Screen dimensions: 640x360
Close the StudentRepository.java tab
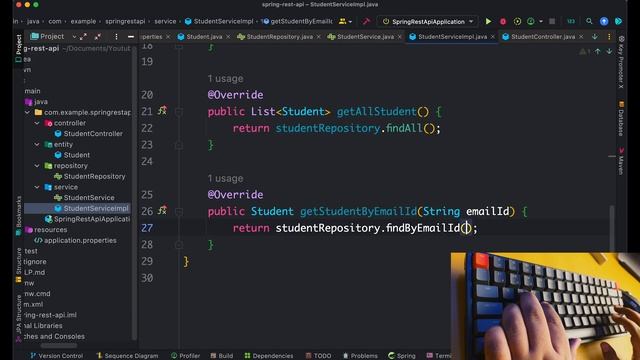tap(318, 37)
